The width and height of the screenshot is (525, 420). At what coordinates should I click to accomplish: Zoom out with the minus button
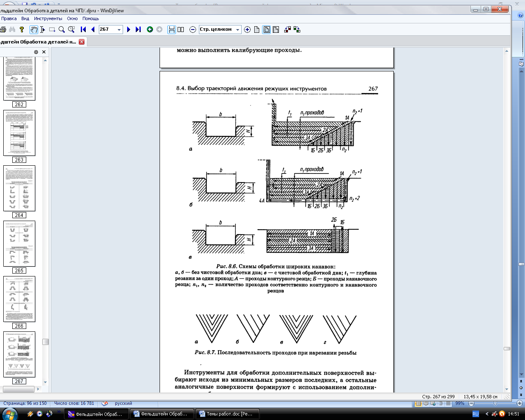(x=193, y=30)
